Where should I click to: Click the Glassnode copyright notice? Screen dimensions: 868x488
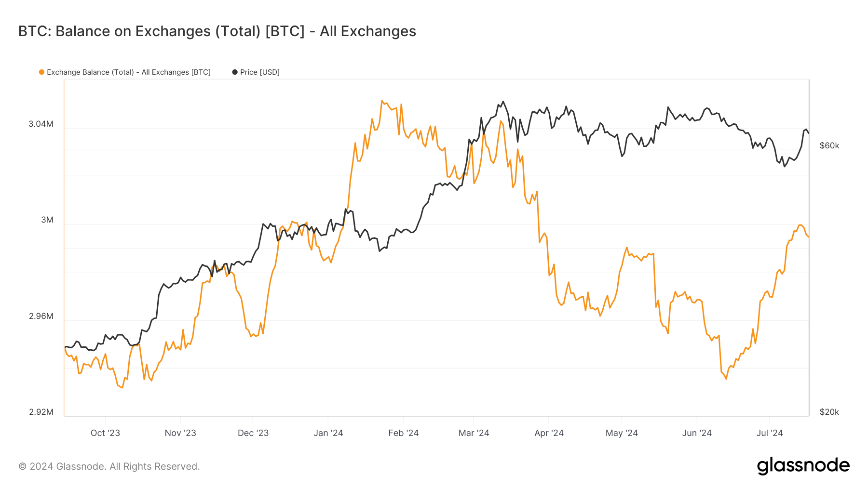[x=109, y=466]
